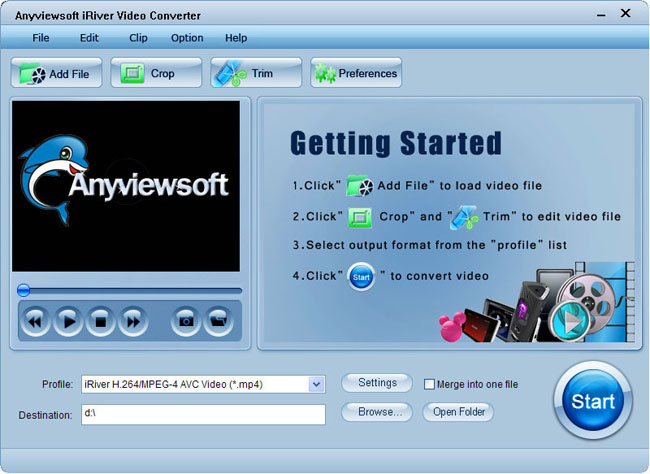Expand the Profile dropdown list
The height and width of the screenshot is (474, 650).
316,384
